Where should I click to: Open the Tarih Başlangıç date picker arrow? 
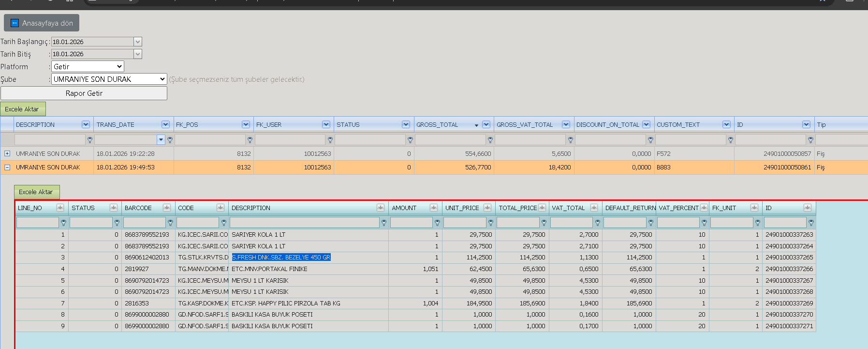click(138, 42)
